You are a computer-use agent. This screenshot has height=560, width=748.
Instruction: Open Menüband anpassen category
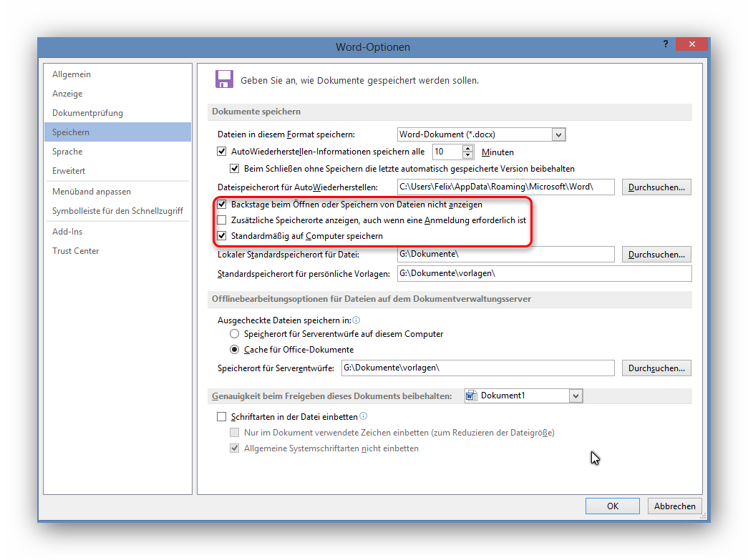point(118,192)
